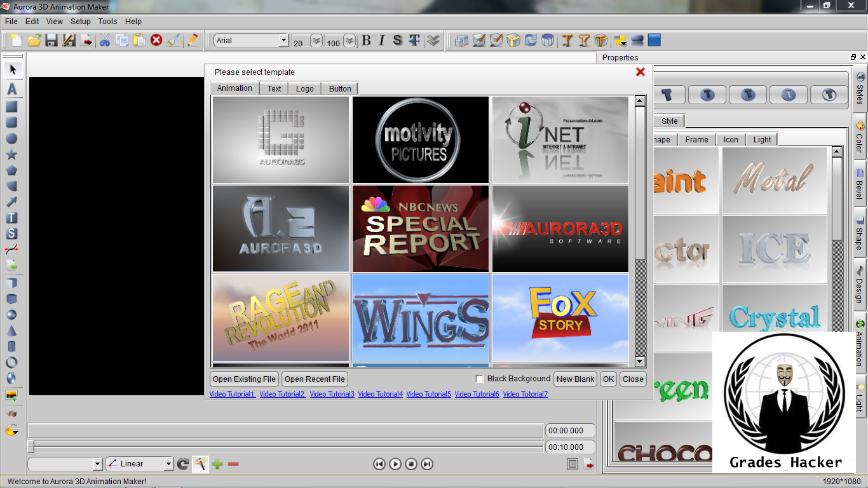The image size is (868, 488).
Task: Pick the 'S' styled text tool
Action: tap(11, 234)
